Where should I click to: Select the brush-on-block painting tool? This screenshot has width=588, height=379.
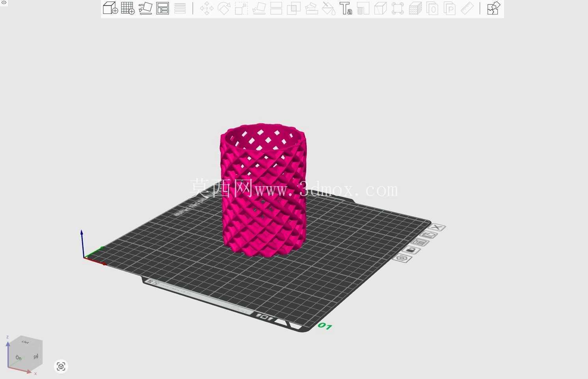coord(311,8)
